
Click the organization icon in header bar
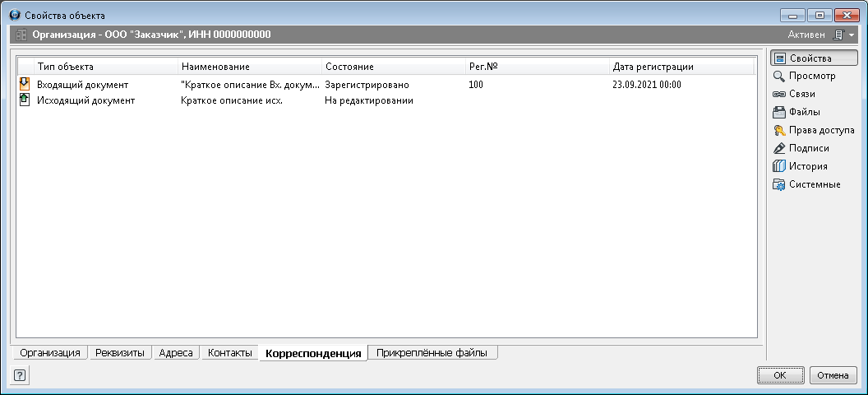21,35
